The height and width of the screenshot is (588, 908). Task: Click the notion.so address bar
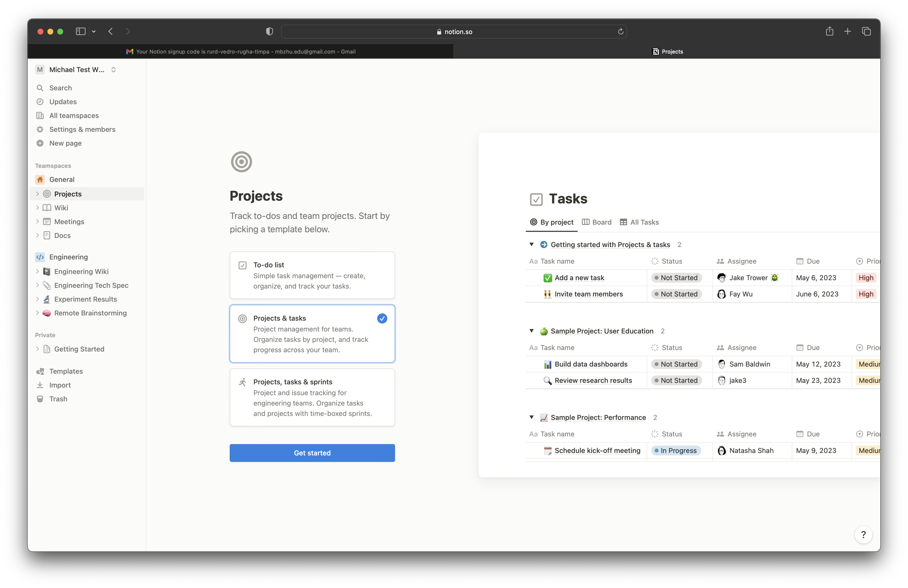[x=454, y=32]
